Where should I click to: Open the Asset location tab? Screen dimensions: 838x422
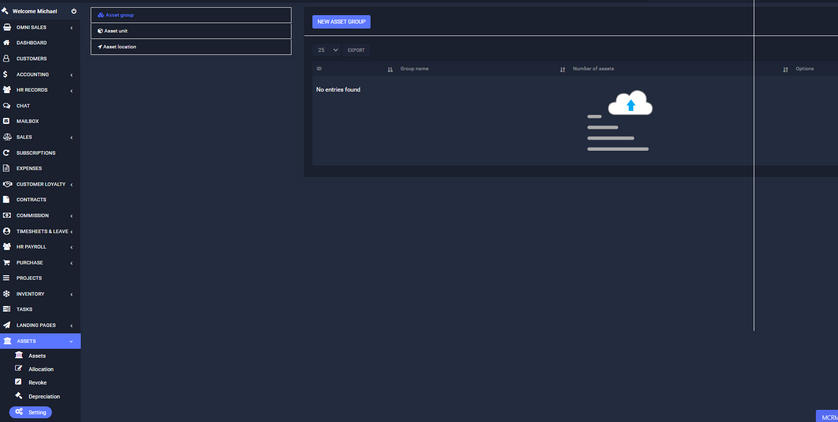(190, 47)
